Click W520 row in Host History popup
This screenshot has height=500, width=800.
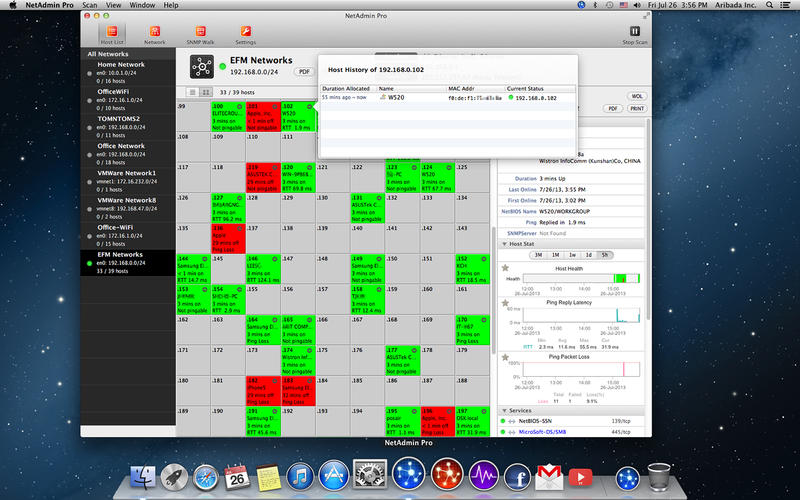(448, 97)
